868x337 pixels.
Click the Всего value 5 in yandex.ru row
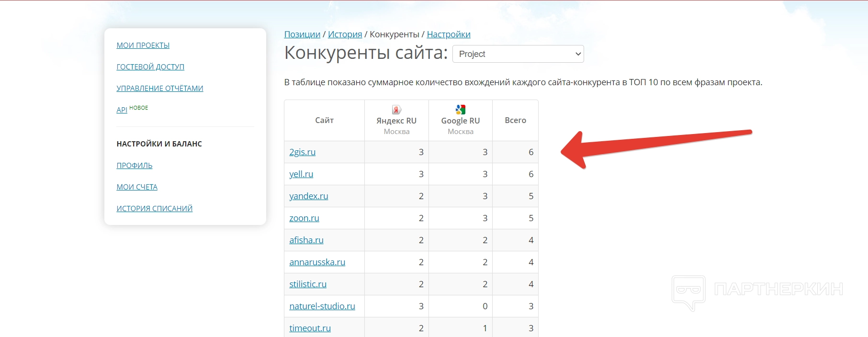[x=531, y=196]
